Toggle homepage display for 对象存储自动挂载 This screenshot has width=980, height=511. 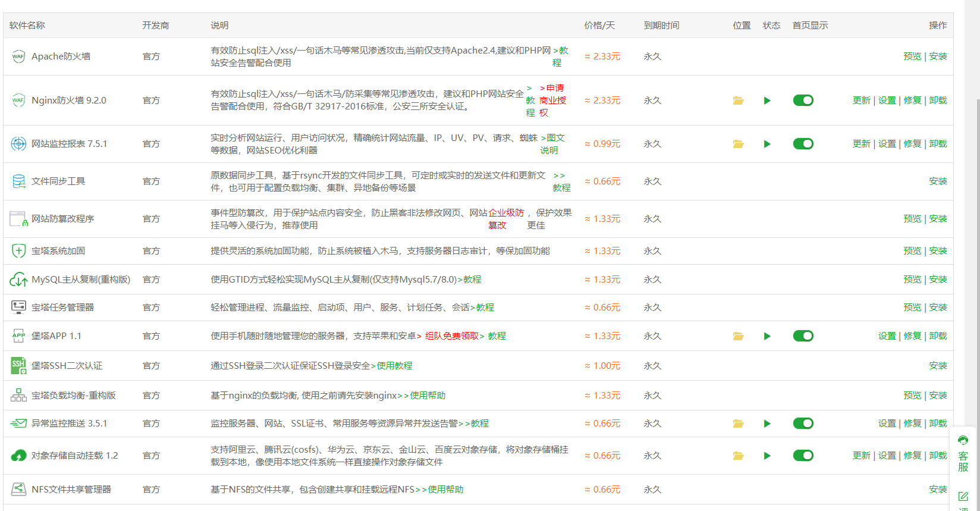[x=803, y=456]
